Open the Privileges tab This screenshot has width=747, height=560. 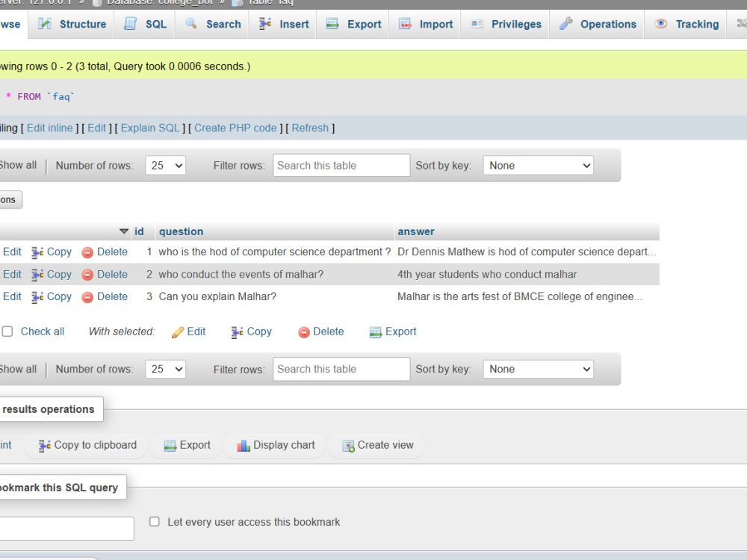coord(506,24)
